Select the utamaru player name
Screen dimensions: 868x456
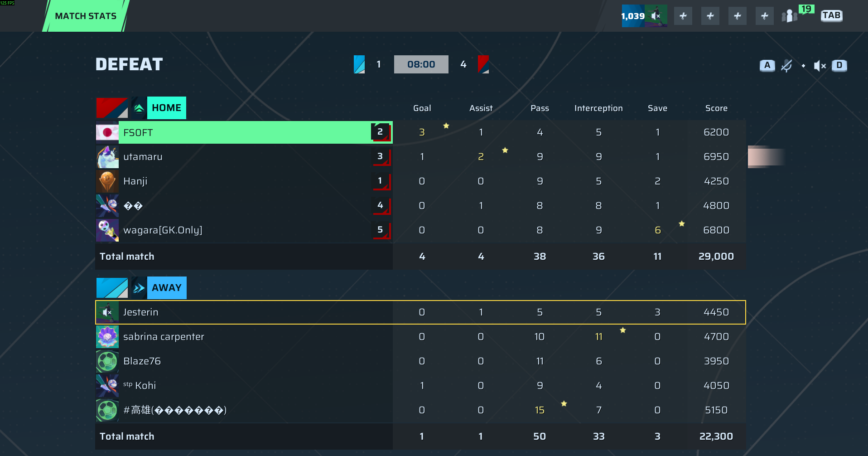pyautogui.click(x=143, y=157)
